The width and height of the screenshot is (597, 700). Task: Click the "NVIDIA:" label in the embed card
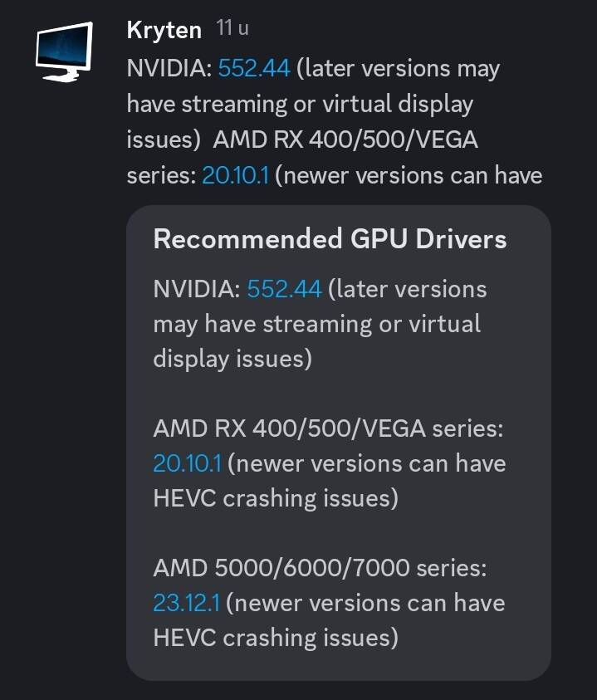click(x=197, y=289)
